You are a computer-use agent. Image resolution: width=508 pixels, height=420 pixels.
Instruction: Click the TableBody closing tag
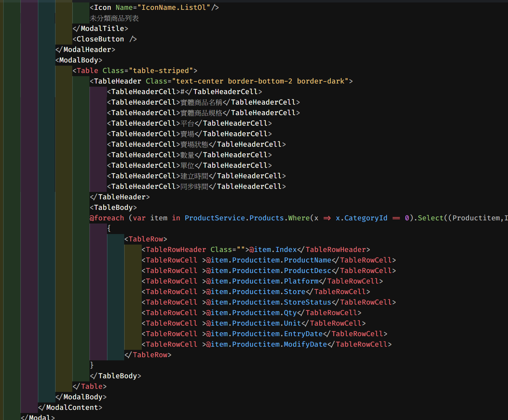116,376
